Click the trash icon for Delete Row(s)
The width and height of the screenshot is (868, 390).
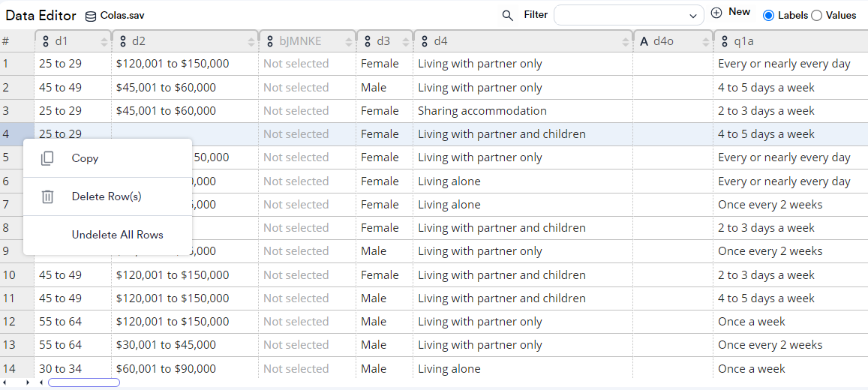point(47,196)
